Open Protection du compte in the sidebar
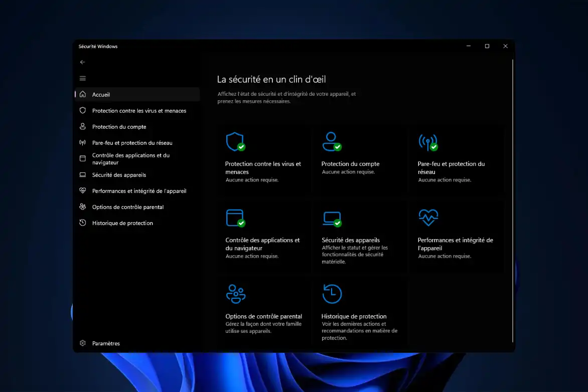This screenshot has width=588, height=392. [x=137, y=127]
